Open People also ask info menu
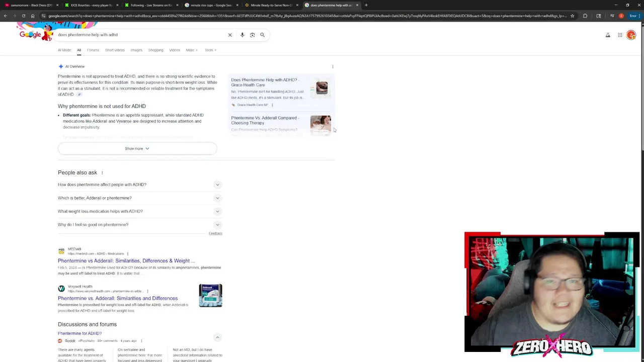The width and height of the screenshot is (644, 362). point(102,172)
